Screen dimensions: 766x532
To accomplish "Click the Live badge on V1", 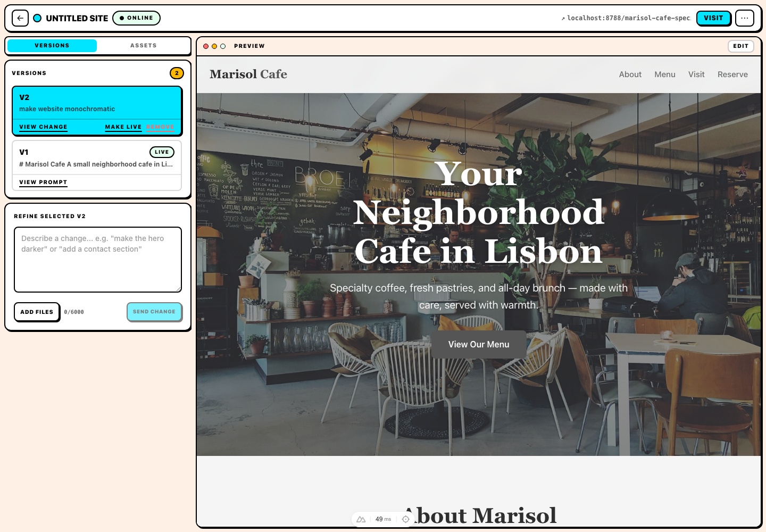I will point(162,152).
